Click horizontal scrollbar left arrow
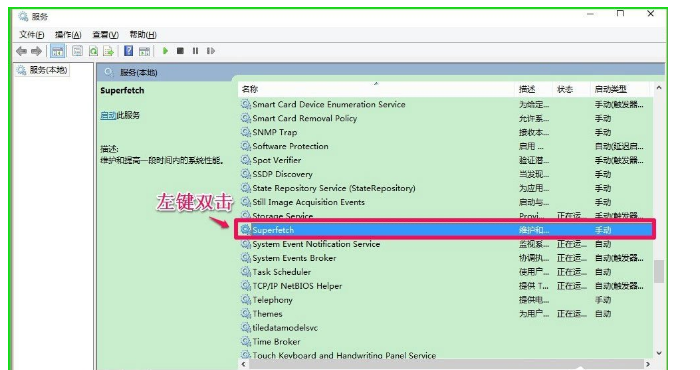 pos(243,364)
